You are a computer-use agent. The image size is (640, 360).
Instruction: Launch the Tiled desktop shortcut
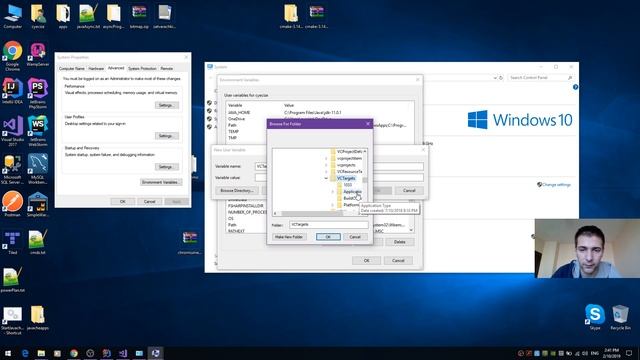point(13,242)
